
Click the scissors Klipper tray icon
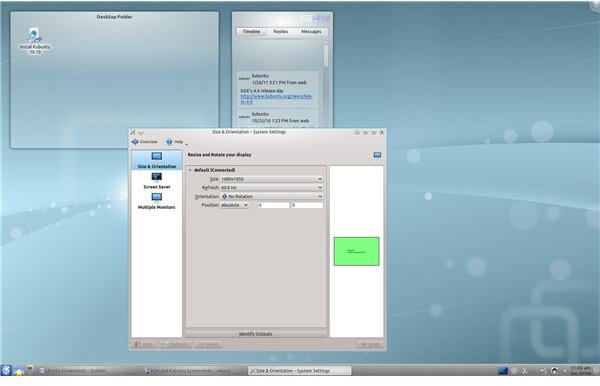[x=524, y=371]
